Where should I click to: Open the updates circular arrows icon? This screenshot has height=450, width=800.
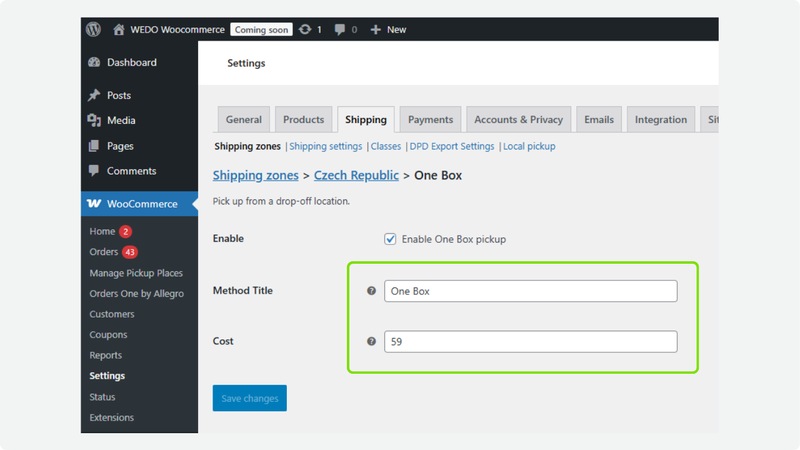coord(305,29)
